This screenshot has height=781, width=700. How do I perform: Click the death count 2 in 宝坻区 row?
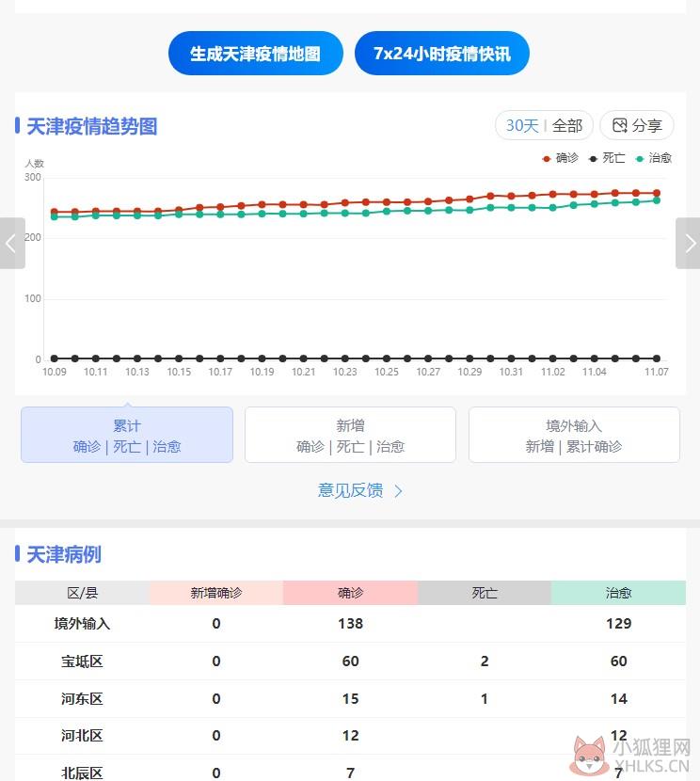tap(485, 661)
